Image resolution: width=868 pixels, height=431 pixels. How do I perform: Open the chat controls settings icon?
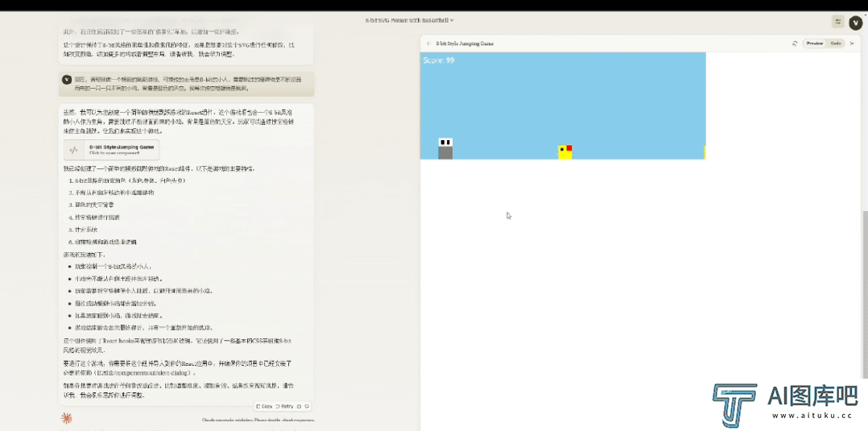pyautogui.click(x=838, y=22)
